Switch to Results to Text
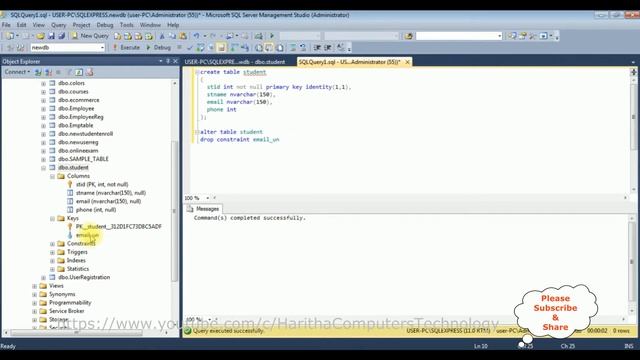 pos(259,47)
